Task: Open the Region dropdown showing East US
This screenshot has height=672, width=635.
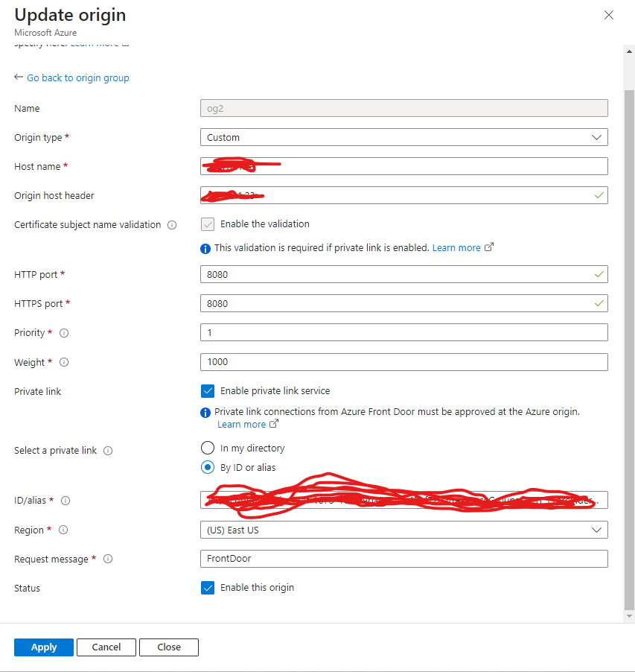Action: click(x=403, y=530)
